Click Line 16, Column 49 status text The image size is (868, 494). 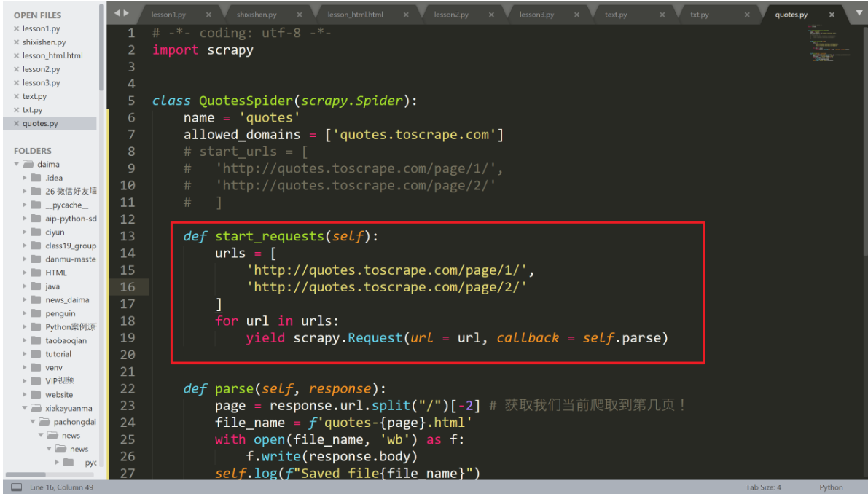pos(61,487)
